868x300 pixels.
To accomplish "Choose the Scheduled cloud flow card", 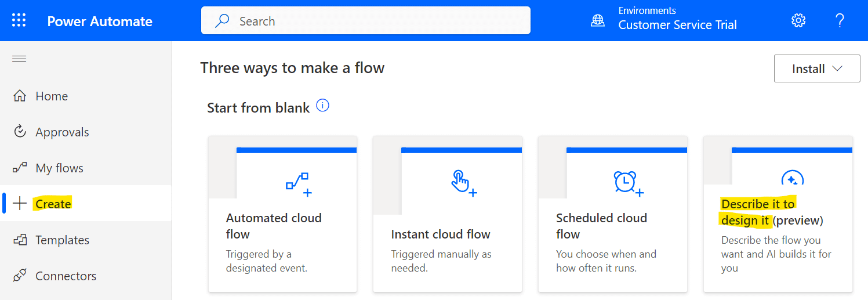I will coord(613,214).
